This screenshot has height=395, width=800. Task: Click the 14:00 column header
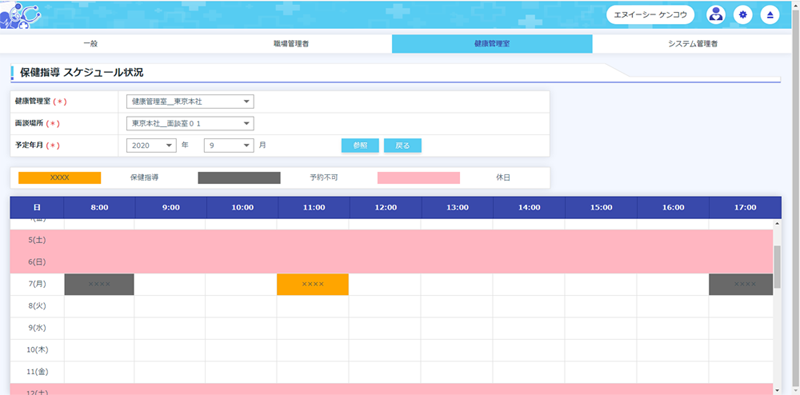click(x=530, y=208)
